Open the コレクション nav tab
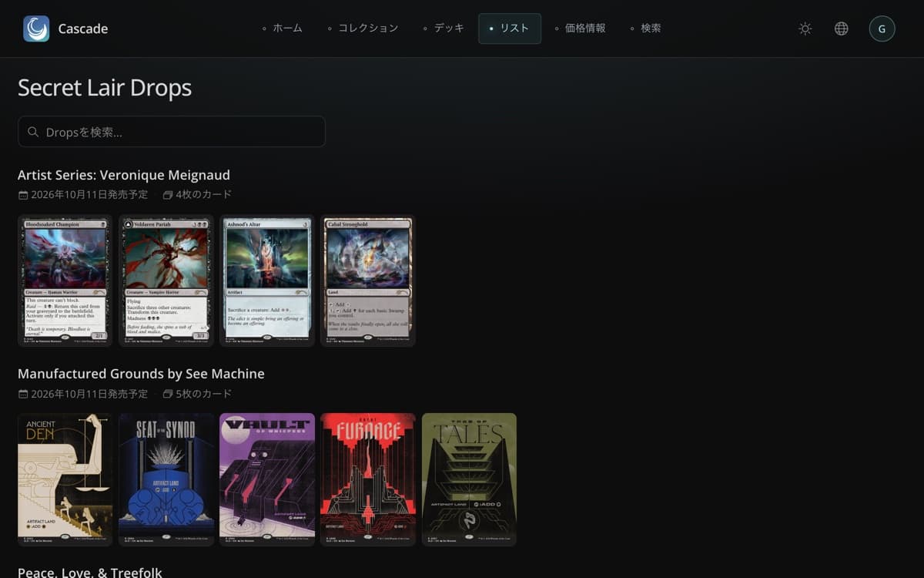Image resolution: width=924 pixels, height=578 pixels. [x=363, y=29]
